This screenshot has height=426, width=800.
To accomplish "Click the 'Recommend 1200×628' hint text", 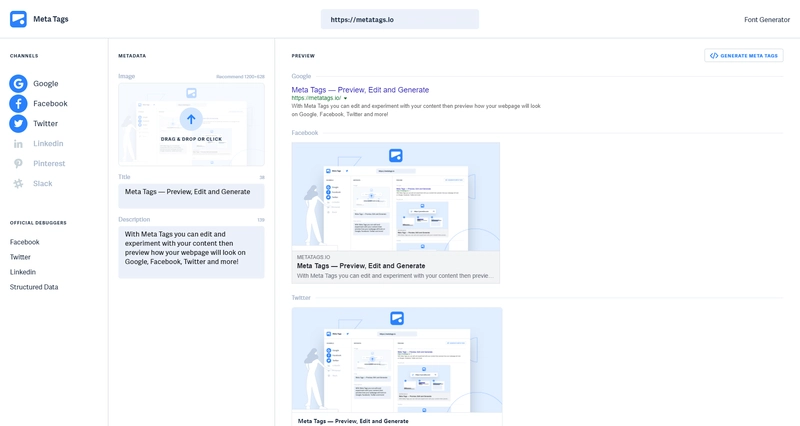I will click(x=240, y=77).
